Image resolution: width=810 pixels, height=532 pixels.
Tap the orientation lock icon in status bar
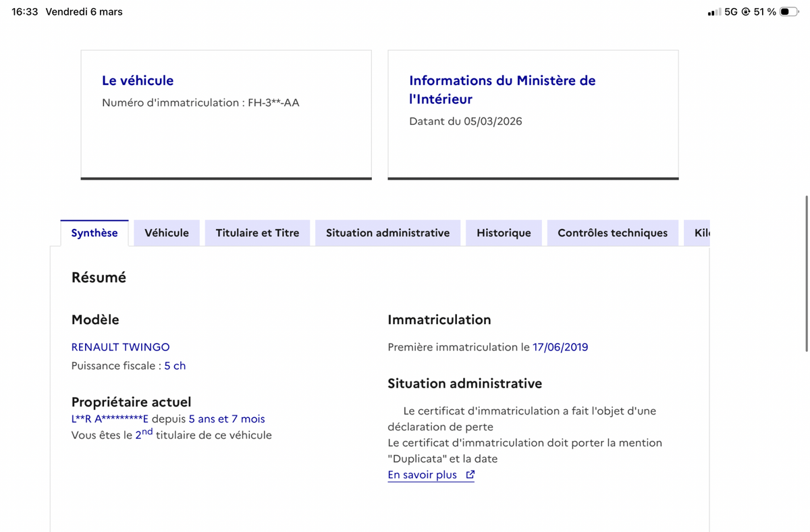click(x=745, y=12)
